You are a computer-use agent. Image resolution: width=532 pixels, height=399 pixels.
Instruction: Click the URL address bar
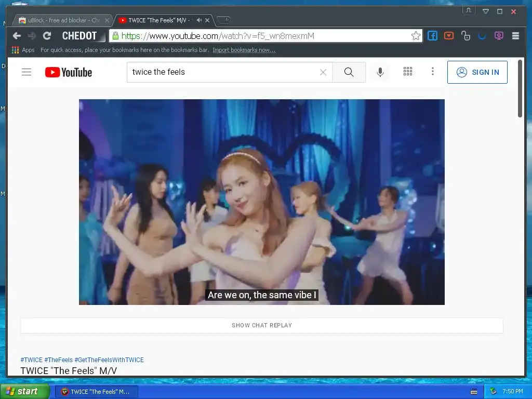264,36
